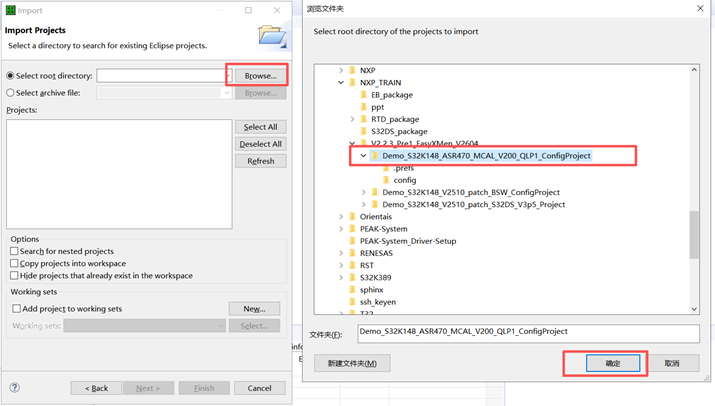Image resolution: width=715 pixels, height=406 pixels.
Task: Expand Demo_S32K148_V2510_patch_S32DS_V3p5_Project node
Action: pos(363,204)
